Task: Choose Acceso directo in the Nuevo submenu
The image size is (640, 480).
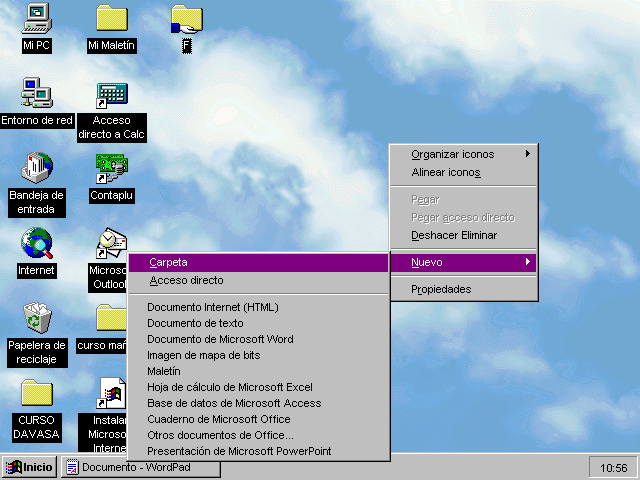Action: point(258,280)
